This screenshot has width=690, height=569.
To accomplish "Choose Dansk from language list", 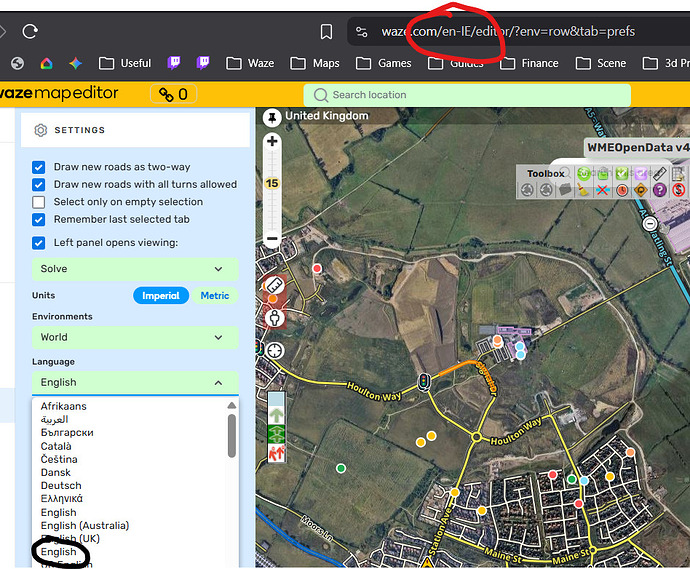I will [55, 473].
